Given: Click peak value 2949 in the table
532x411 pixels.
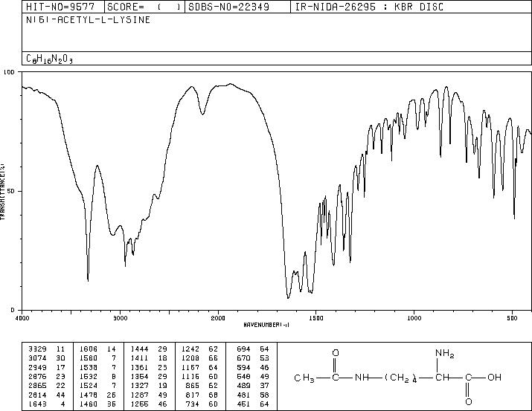Looking at the screenshot, I should [x=37, y=367].
